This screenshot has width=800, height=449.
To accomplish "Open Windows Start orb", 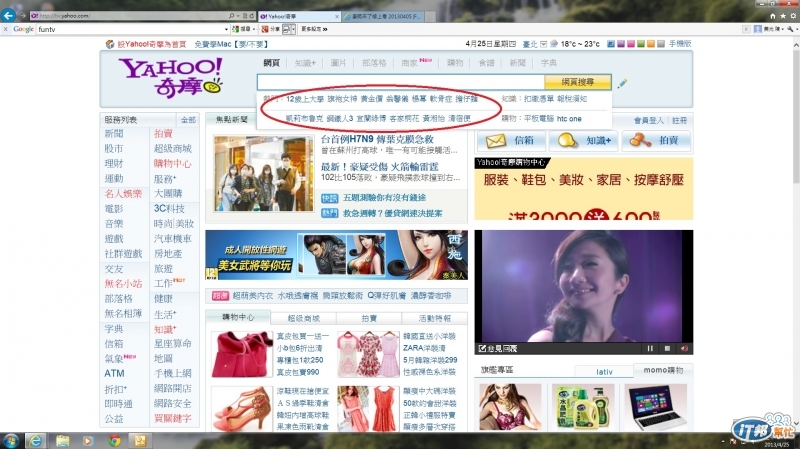I will pos(10,440).
